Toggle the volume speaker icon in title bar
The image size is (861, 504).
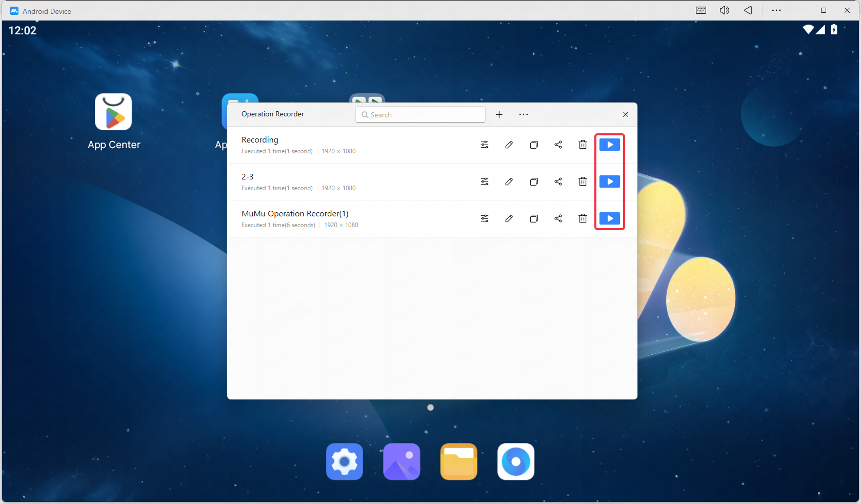coord(725,10)
